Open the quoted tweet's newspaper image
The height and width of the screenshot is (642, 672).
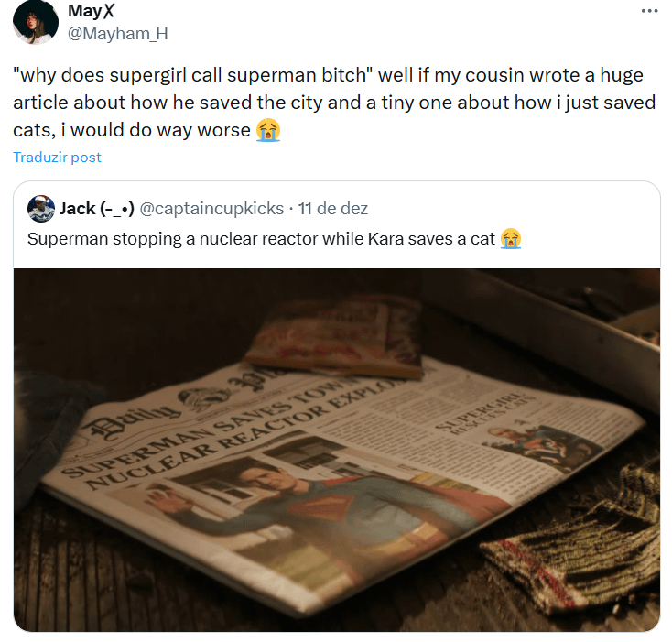coord(337,450)
